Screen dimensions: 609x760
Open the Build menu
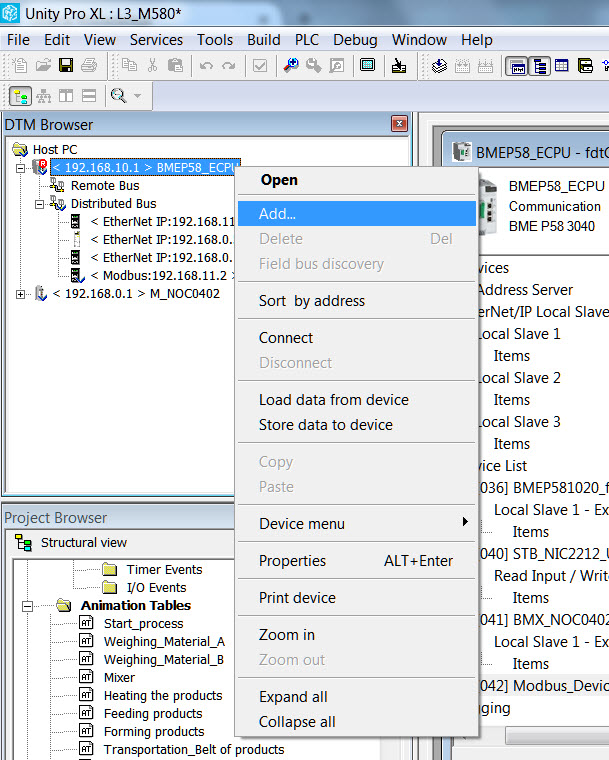(x=264, y=40)
